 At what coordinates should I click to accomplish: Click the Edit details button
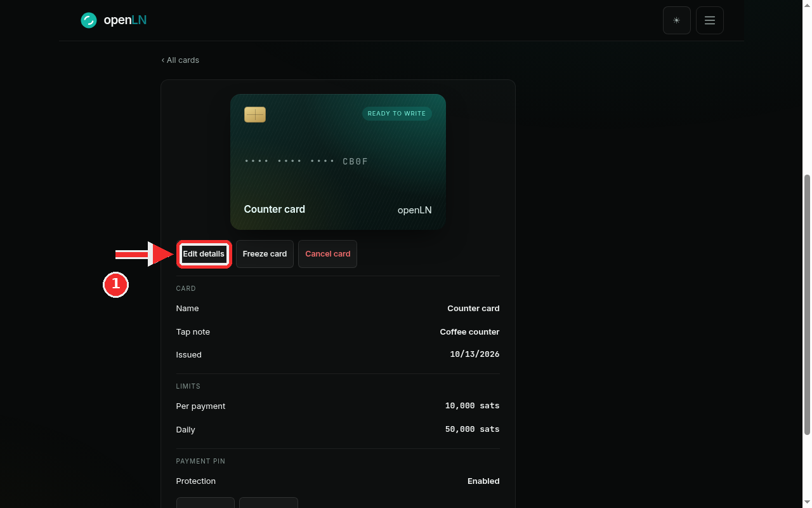(x=204, y=254)
